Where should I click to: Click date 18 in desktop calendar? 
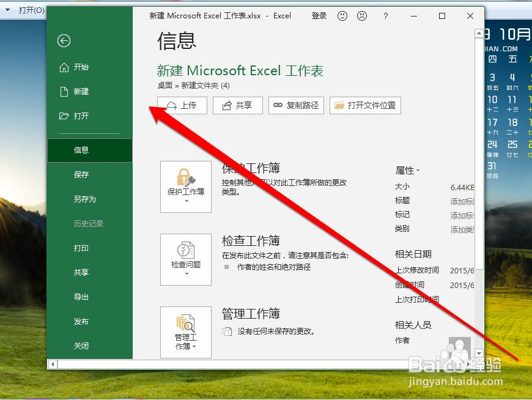tap(512, 122)
